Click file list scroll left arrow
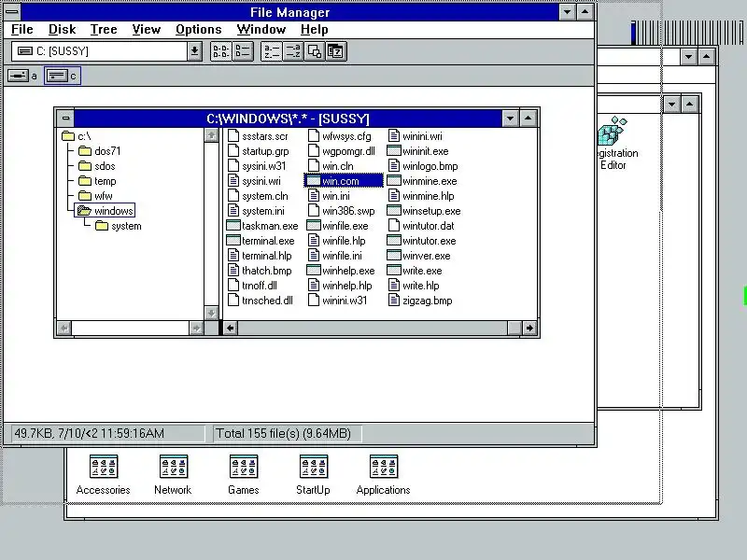The height and width of the screenshot is (560, 747). coord(231,328)
